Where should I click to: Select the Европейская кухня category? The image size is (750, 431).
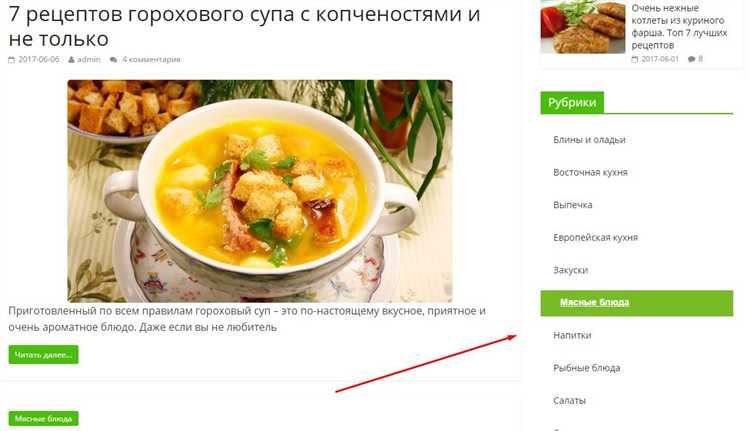pos(596,237)
